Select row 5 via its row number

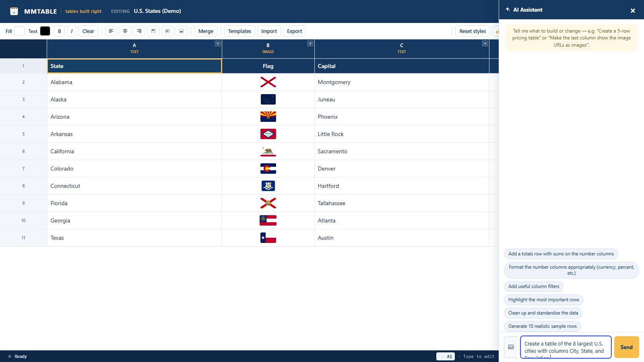pos(23,134)
